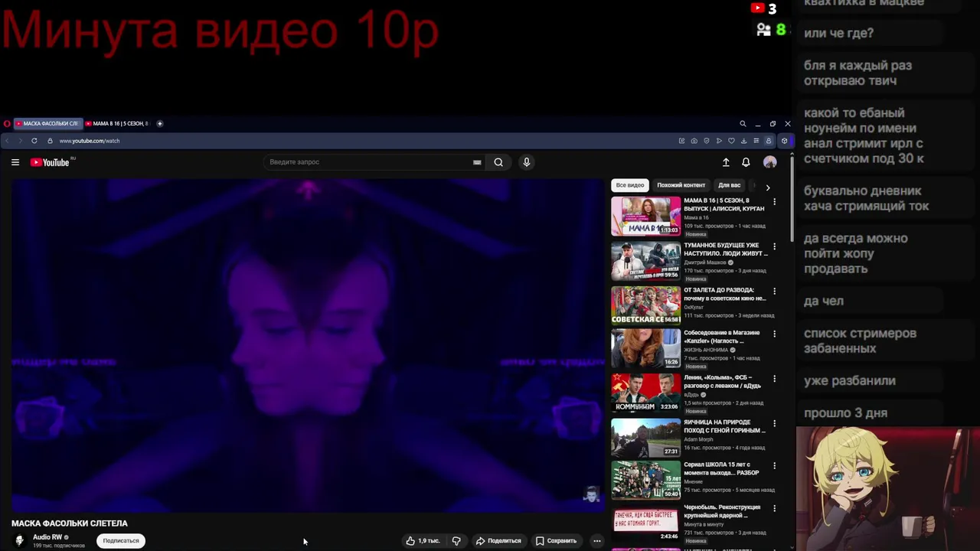The width and height of the screenshot is (980, 551).
Task: Click the site lock icon in the address bar
Action: (50, 141)
